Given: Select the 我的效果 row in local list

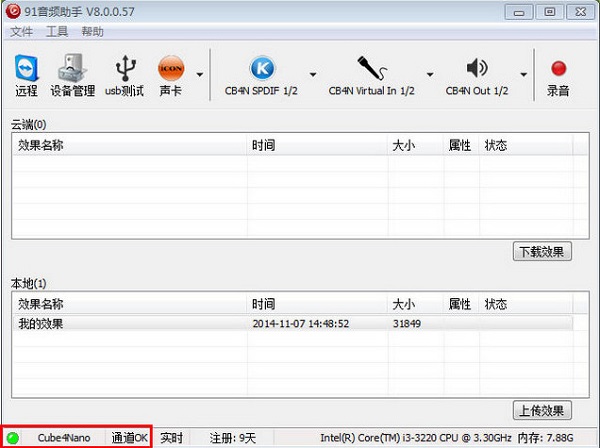Looking at the screenshot, I should pos(293,324).
